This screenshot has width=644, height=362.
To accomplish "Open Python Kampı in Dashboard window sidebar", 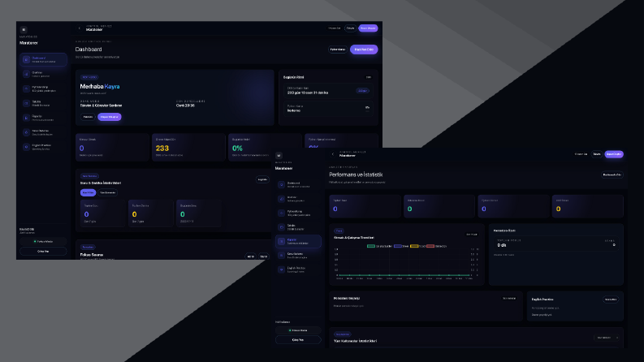I will click(x=43, y=88).
